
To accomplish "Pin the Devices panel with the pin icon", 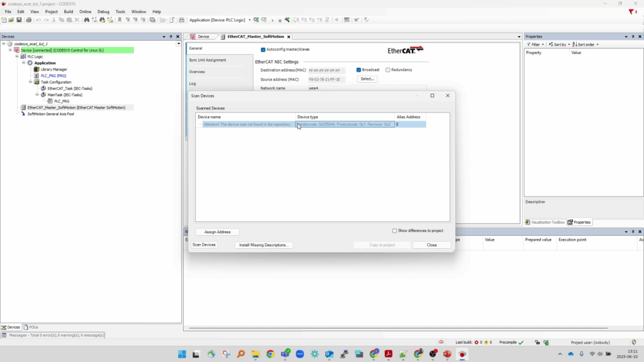I will pyautogui.click(x=171, y=36).
